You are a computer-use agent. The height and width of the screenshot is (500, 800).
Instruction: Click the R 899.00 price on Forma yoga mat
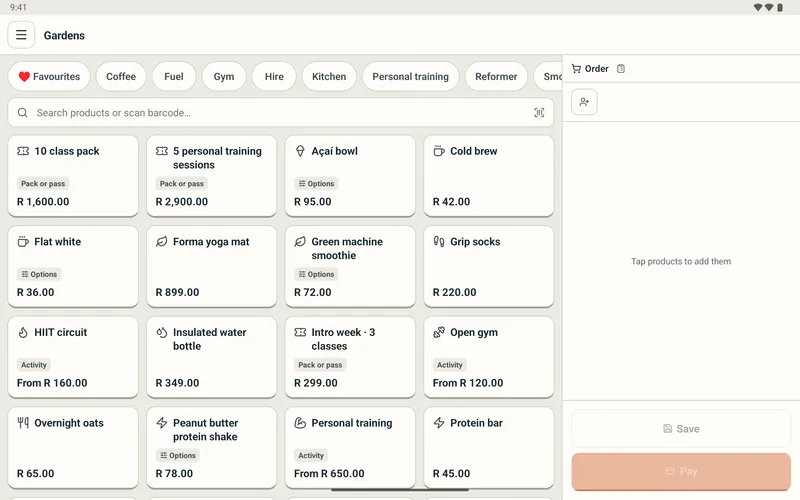(x=177, y=292)
